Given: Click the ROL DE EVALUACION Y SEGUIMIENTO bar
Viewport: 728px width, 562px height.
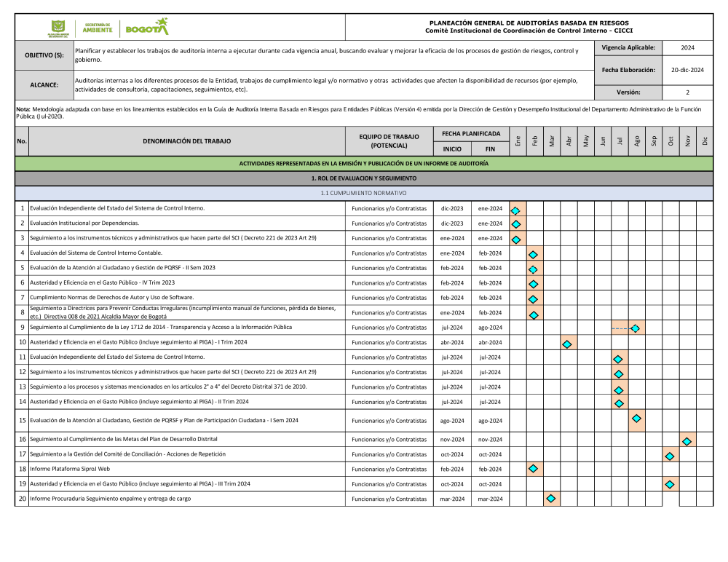Looking at the screenshot, I should [x=364, y=178].
